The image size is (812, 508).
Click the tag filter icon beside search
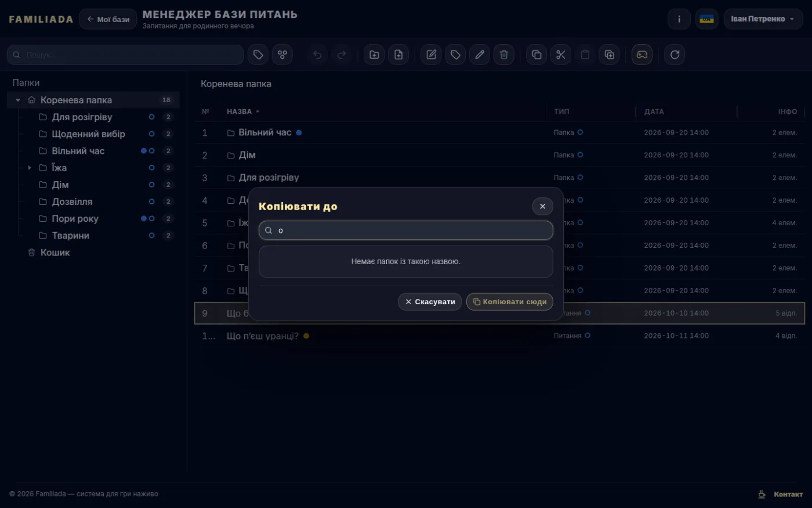click(258, 55)
